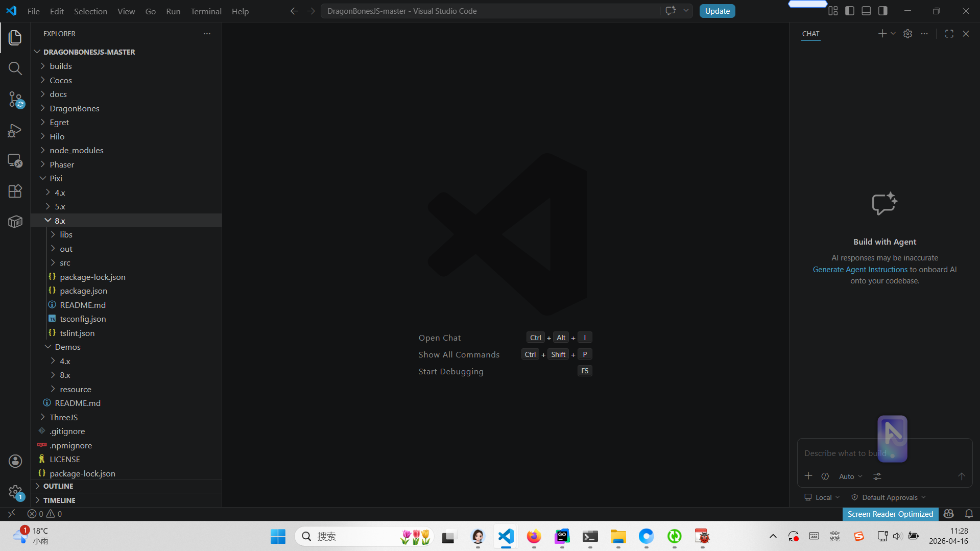This screenshot has height=551, width=980.
Task: Open the Terminal menu
Action: [x=206, y=11]
